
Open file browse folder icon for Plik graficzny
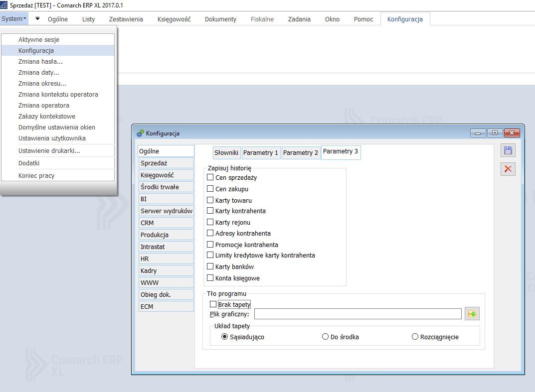click(x=472, y=314)
